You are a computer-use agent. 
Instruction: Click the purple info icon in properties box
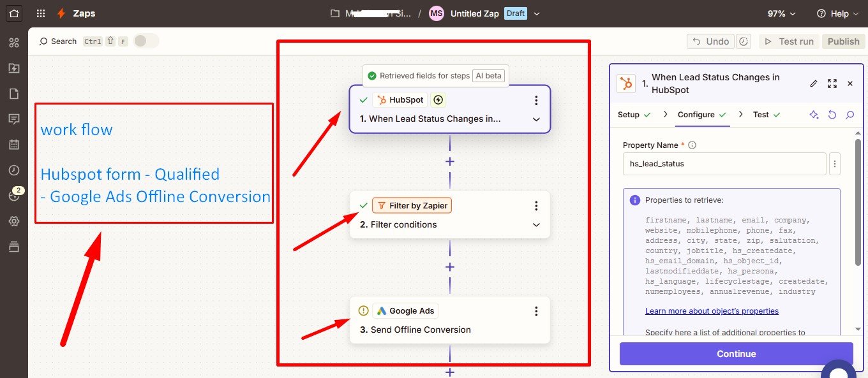pos(635,200)
